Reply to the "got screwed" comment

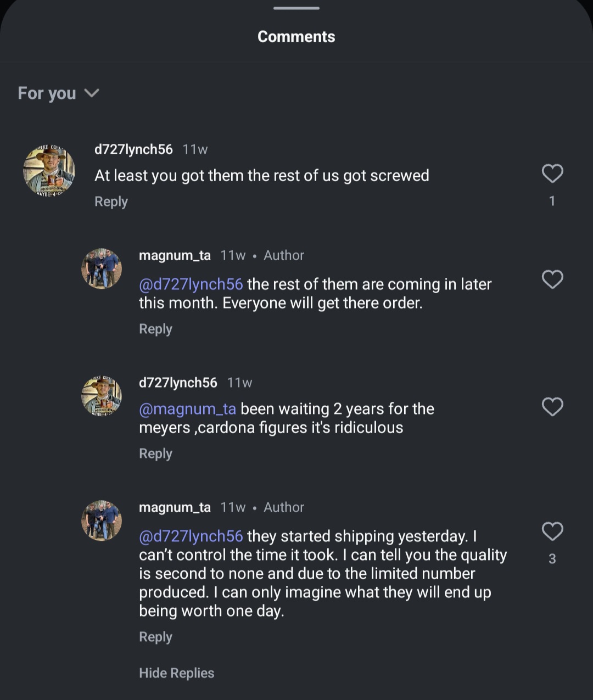click(111, 201)
